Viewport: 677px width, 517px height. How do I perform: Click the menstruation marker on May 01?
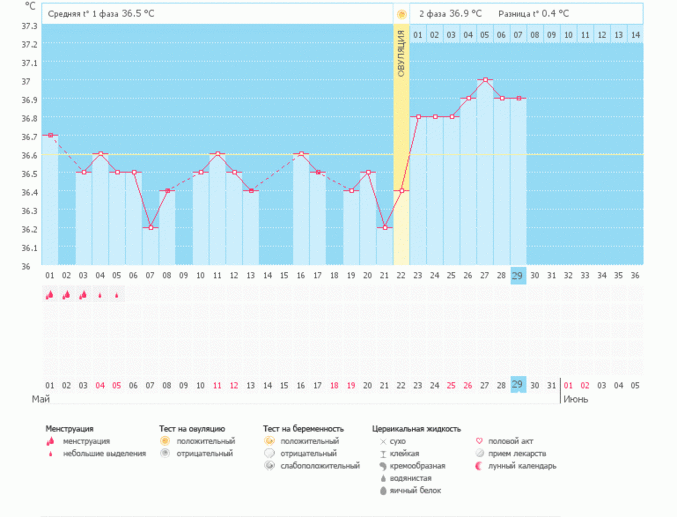[49, 295]
